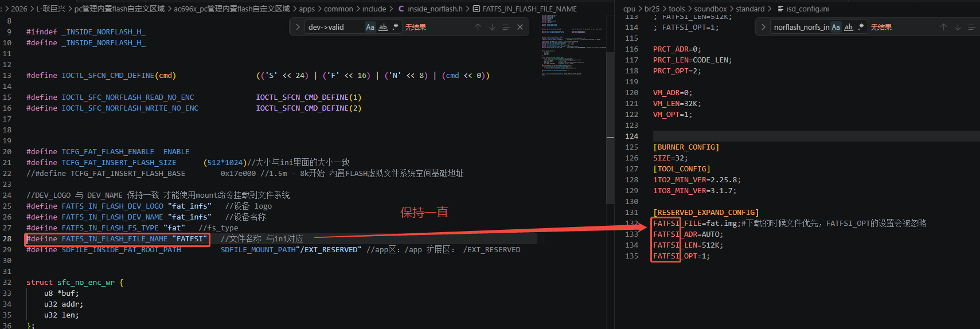Screen dimensions: 980x329
Task: Toggle regex option in isd_config.ini find box
Action: click(861, 27)
